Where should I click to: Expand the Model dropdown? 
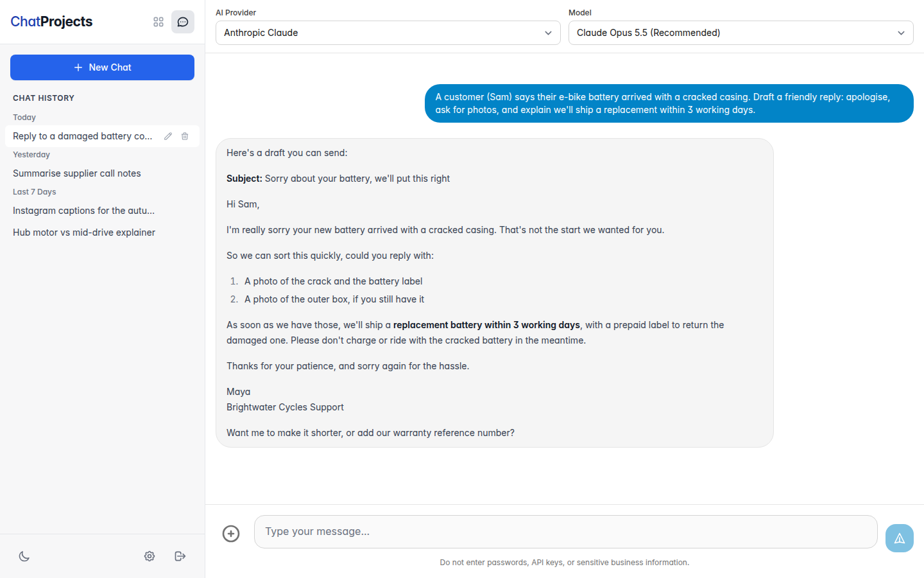tap(741, 33)
